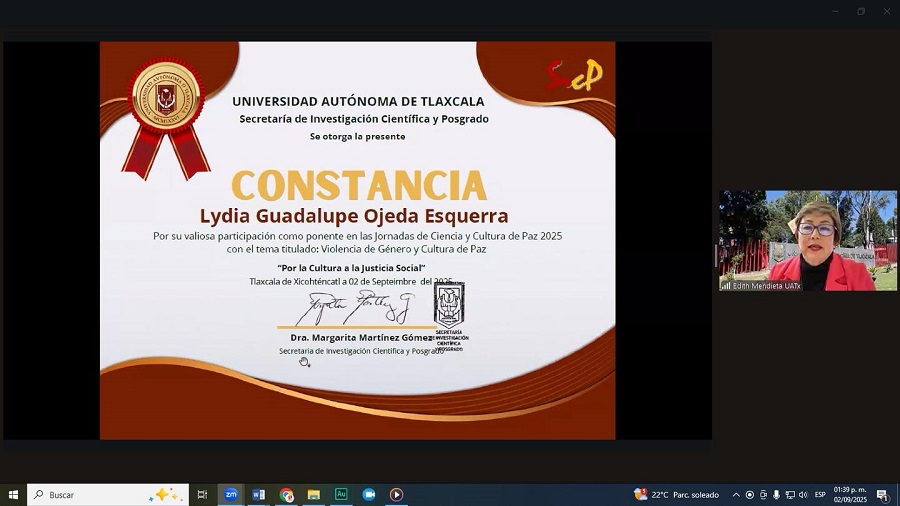Switch to Google Chrome in the taskbar
900x506 pixels.
pyautogui.click(x=286, y=495)
